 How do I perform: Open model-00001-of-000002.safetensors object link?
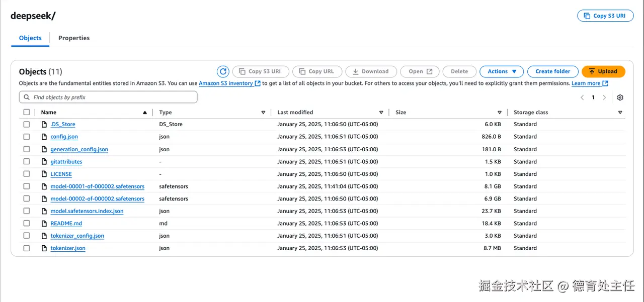97,186
